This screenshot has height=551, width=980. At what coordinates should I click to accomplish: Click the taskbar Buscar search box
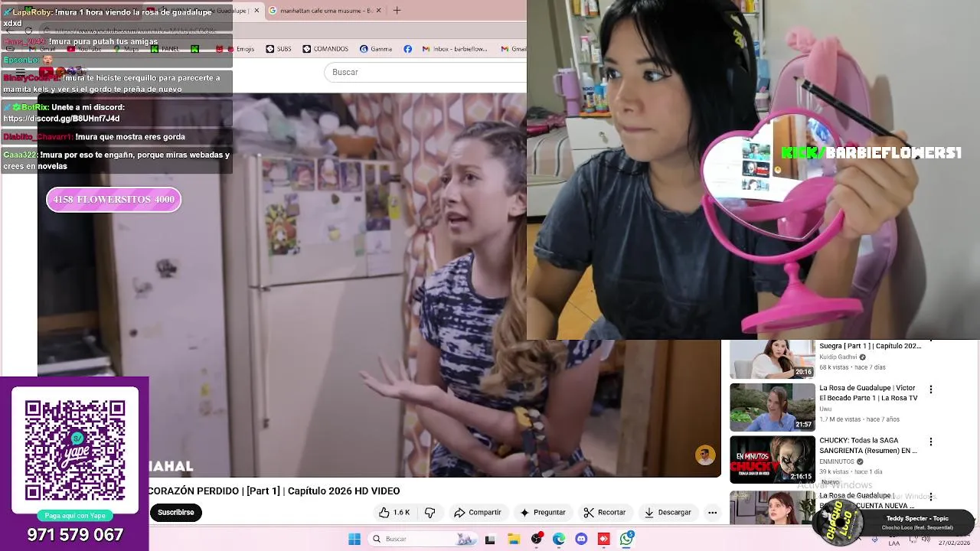coord(423,539)
